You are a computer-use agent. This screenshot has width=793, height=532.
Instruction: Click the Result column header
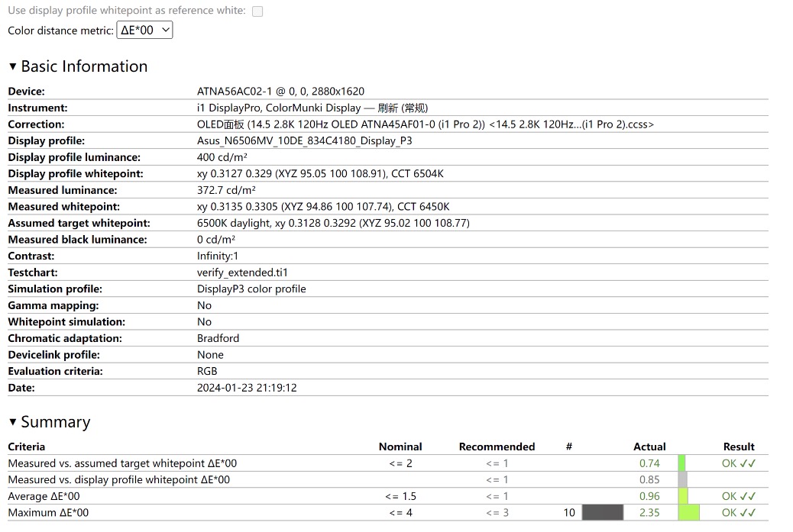click(739, 447)
